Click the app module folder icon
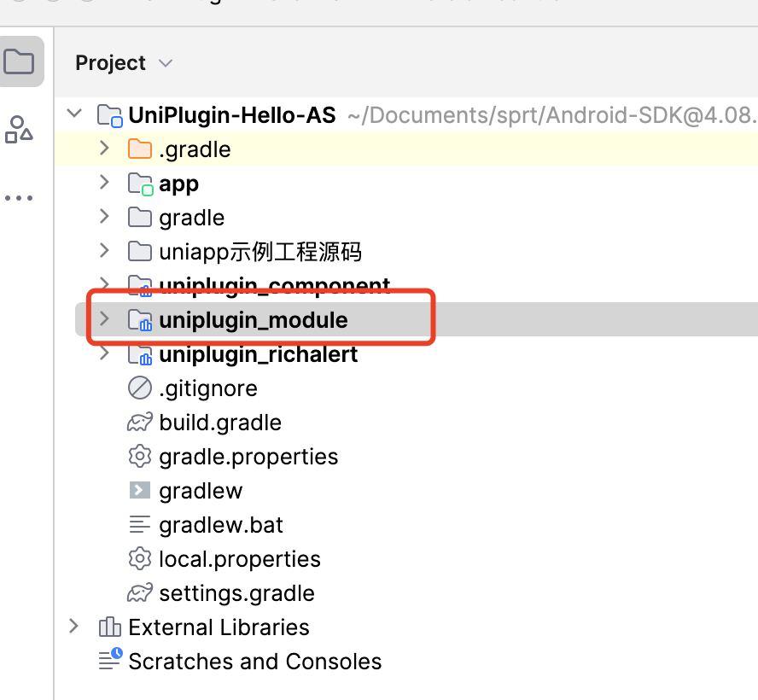This screenshot has height=700, width=758. 139,184
